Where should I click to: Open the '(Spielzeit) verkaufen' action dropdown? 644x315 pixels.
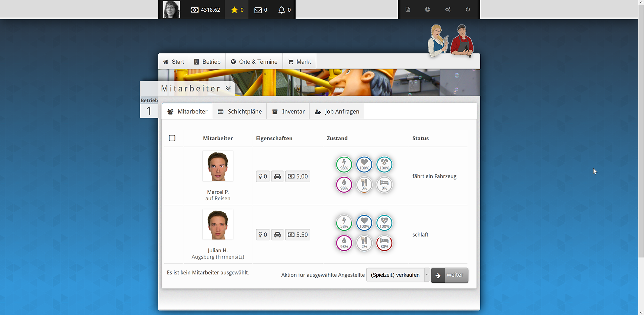(398, 275)
